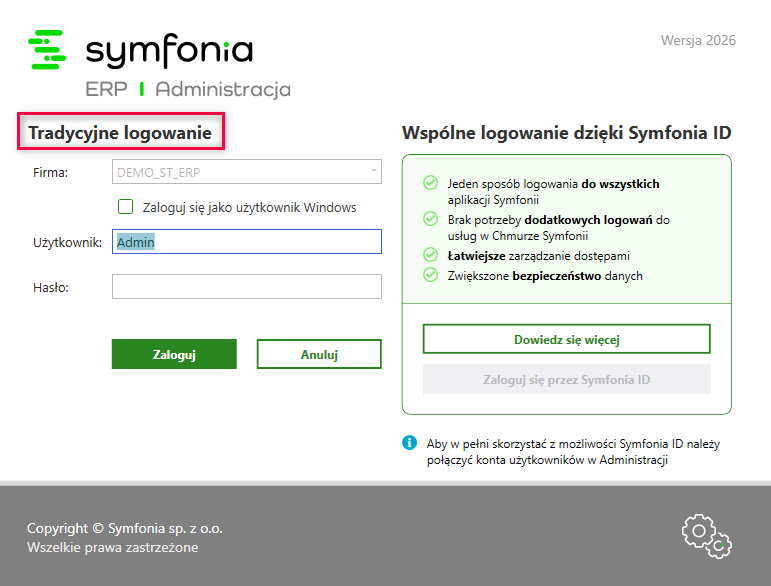
Task: Open 'Dowiedz się więcej' about Symfonia ID
Action: pos(566,339)
